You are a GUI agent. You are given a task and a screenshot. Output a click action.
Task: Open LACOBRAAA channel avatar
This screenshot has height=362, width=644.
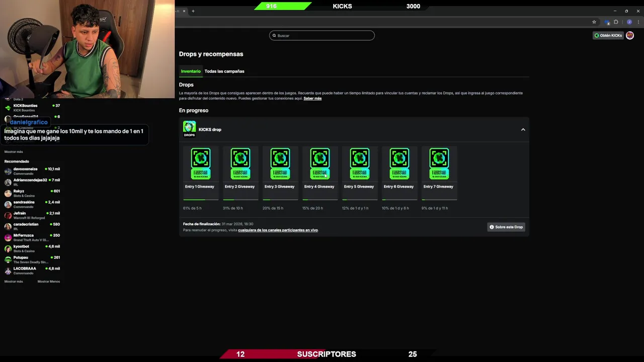pyautogui.click(x=8, y=270)
